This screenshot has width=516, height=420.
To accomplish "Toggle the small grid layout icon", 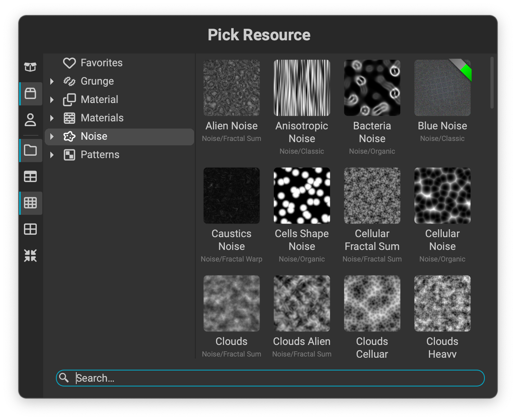I will (30, 203).
